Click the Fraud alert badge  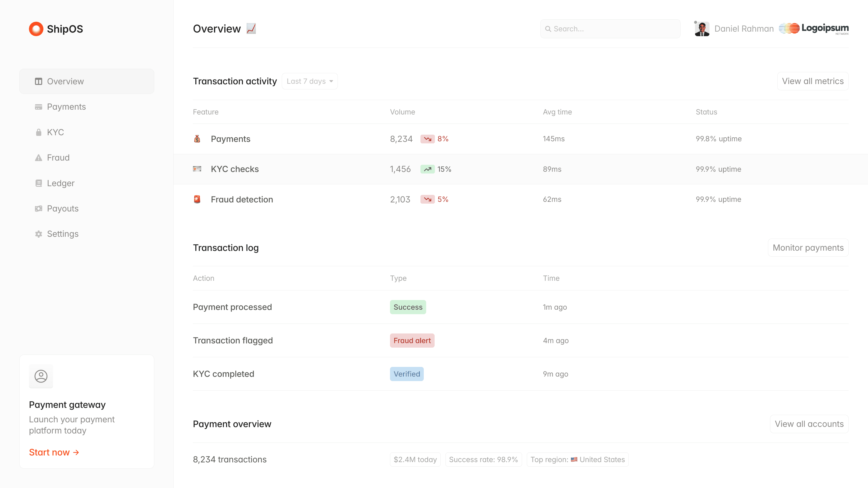pyautogui.click(x=412, y=340)
